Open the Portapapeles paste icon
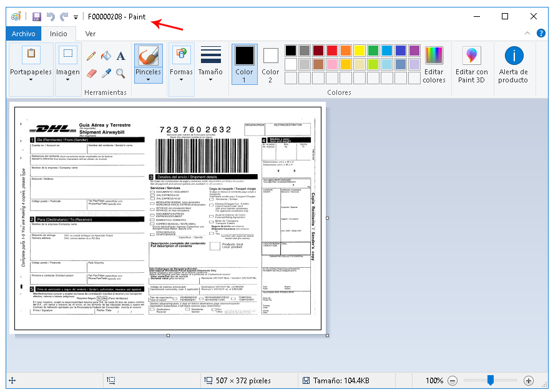This screenshot has width=553, height=392. pos(31,54)
